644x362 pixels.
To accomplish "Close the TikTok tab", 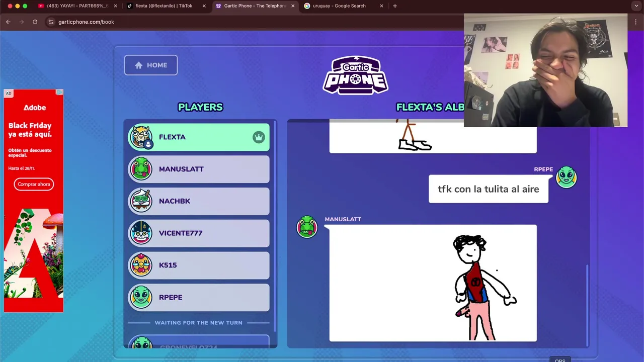I will point(204,6).
